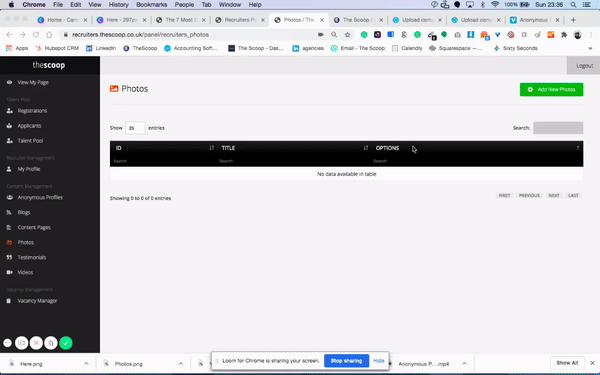Open Registrations in the sidebar
The image size is (600, 375).
[32, 111]
